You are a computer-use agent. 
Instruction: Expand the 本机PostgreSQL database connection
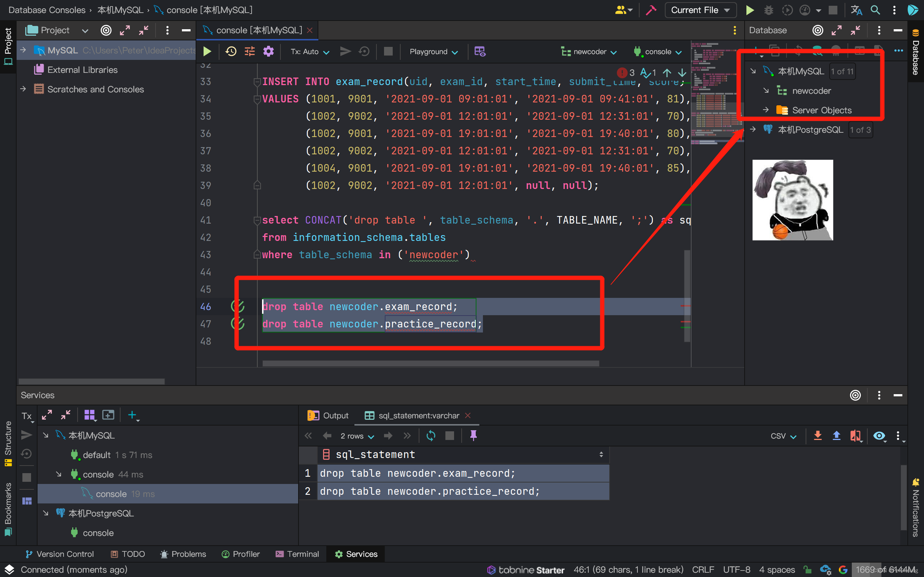tap(752, 129)
